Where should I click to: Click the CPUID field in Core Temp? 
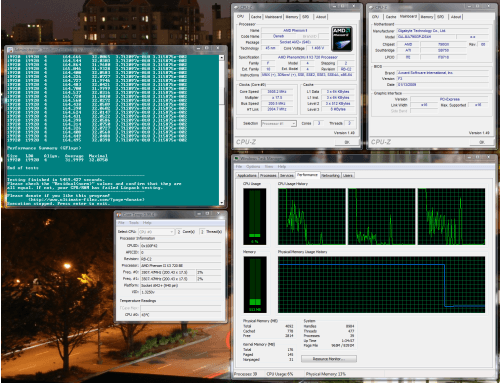tap(180, 246)
